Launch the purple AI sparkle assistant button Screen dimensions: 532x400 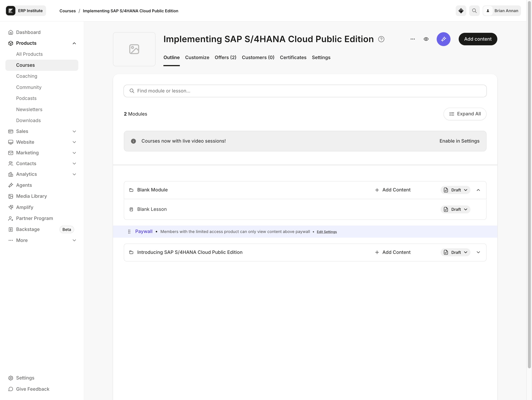click(x=444, y=39)
